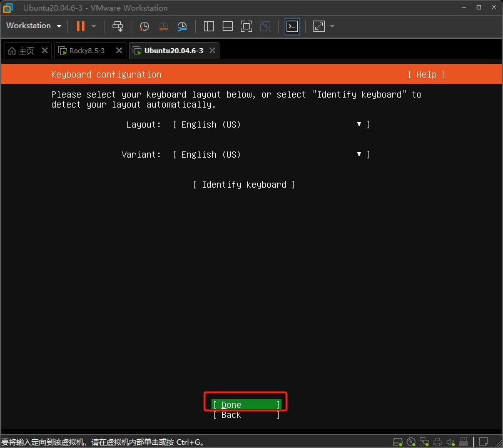
Task: Expand the power options arrow beside pause
Action: [94, 26]
